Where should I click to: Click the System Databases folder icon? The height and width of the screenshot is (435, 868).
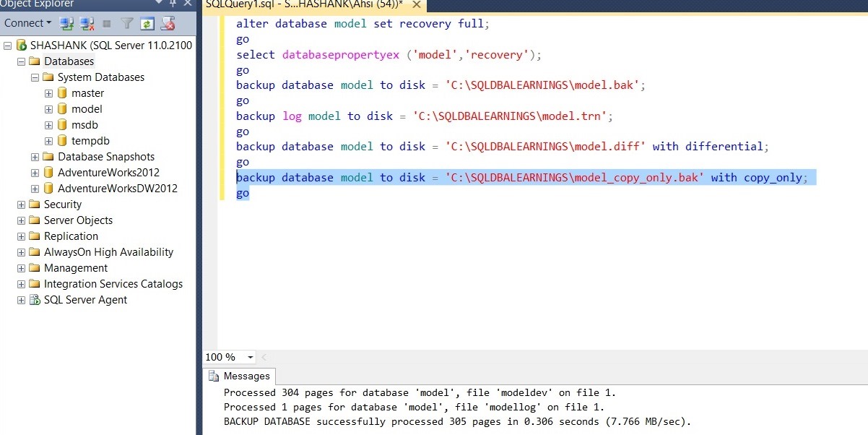(48, 77)
